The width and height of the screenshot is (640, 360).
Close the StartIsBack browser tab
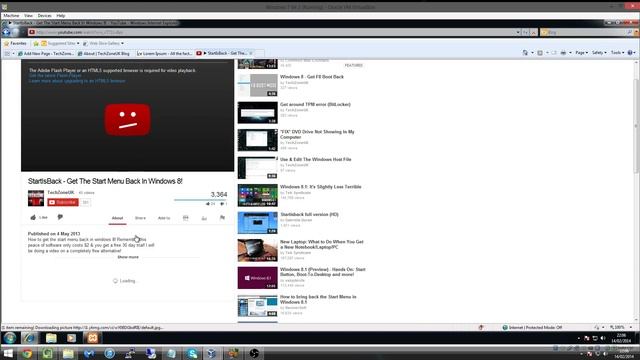(x=251, y=53)
